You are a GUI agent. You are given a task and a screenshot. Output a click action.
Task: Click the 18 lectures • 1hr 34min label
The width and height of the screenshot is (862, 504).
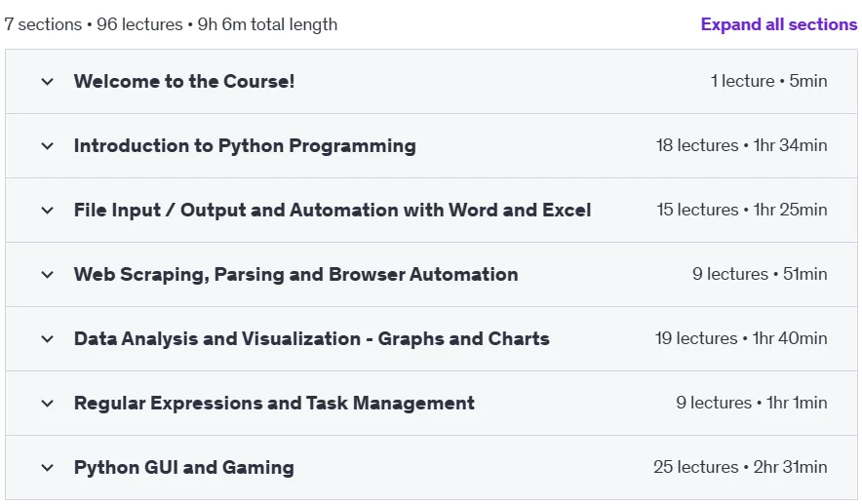741,145
